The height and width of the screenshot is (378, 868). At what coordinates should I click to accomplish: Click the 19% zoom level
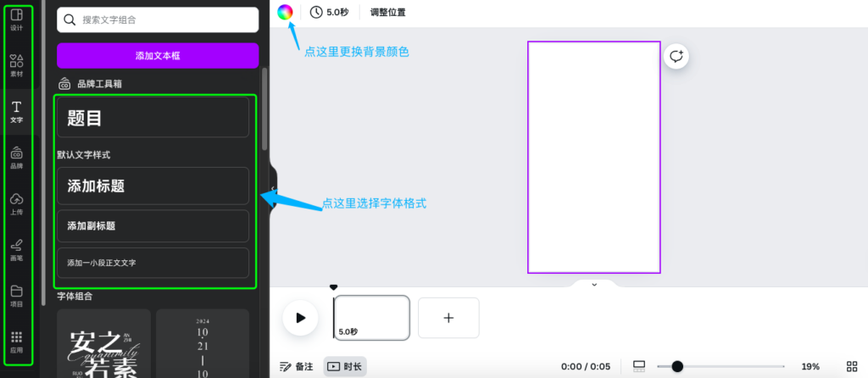[x=810, y=366]
